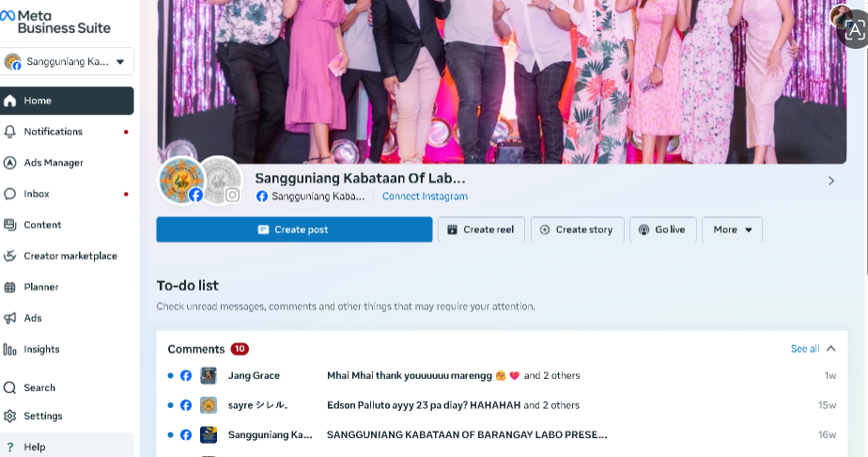The width and height of the screenshot is (868, 457).
Task: Click the Settings gear icon
Action: pos(10,416)
